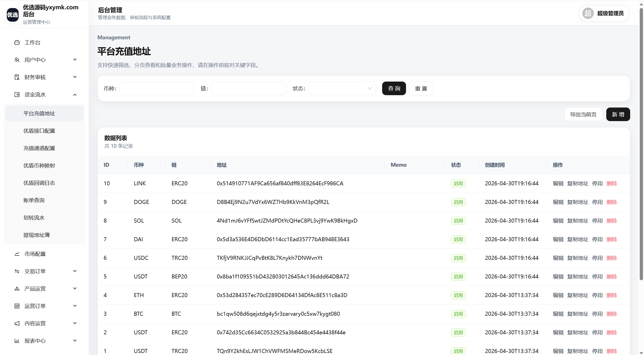
Task: Expand the 内容运营 menu chevron
Action: (x=75, y=323)
